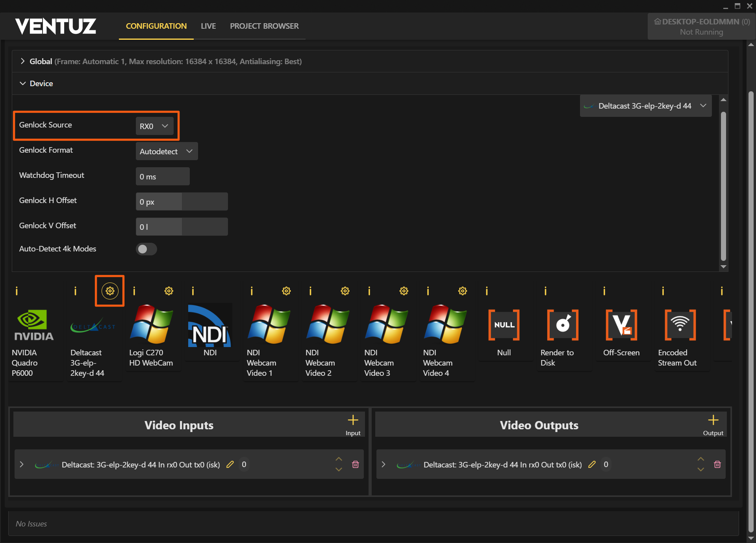Show info for Null device
Screen dimensions: 756x543
487,291
